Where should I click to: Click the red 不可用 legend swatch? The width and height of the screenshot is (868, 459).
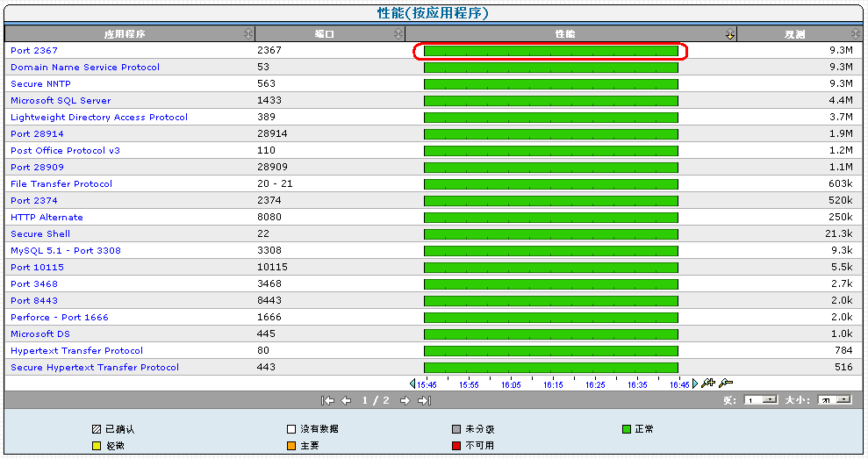click(456, 446)
